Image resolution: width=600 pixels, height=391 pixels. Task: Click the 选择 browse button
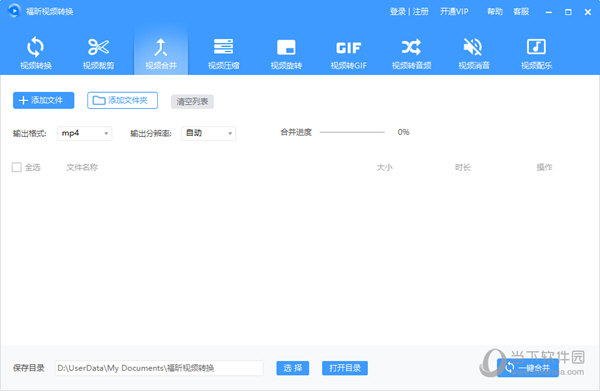(293, 368)
